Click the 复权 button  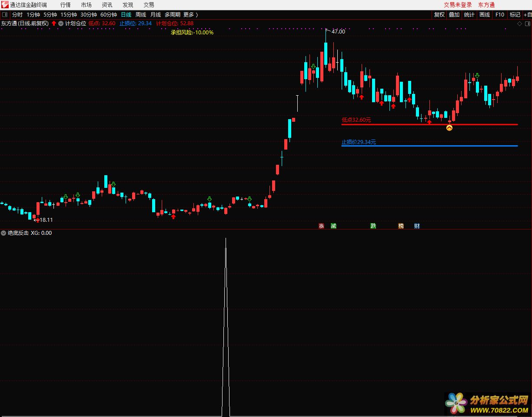pos(439,15)
